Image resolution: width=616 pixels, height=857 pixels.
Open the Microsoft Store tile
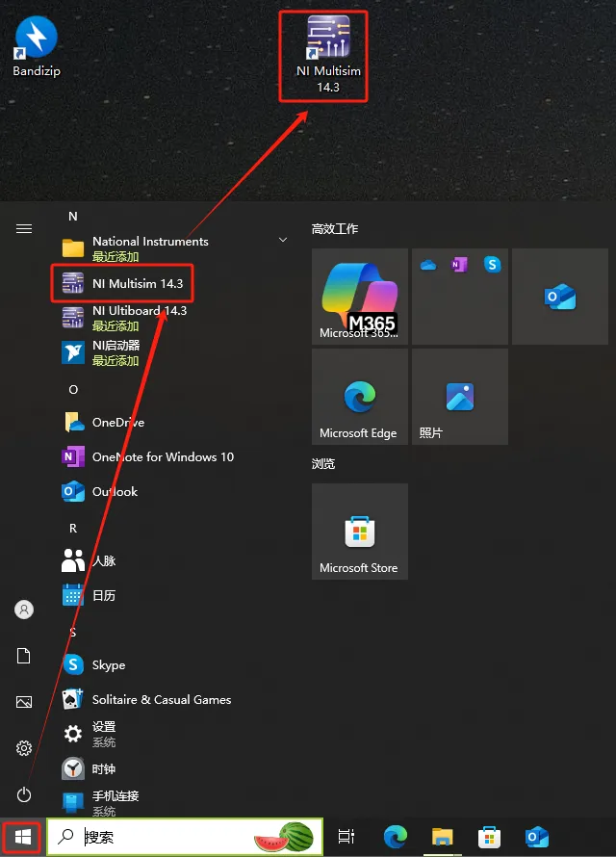(360, 532)
